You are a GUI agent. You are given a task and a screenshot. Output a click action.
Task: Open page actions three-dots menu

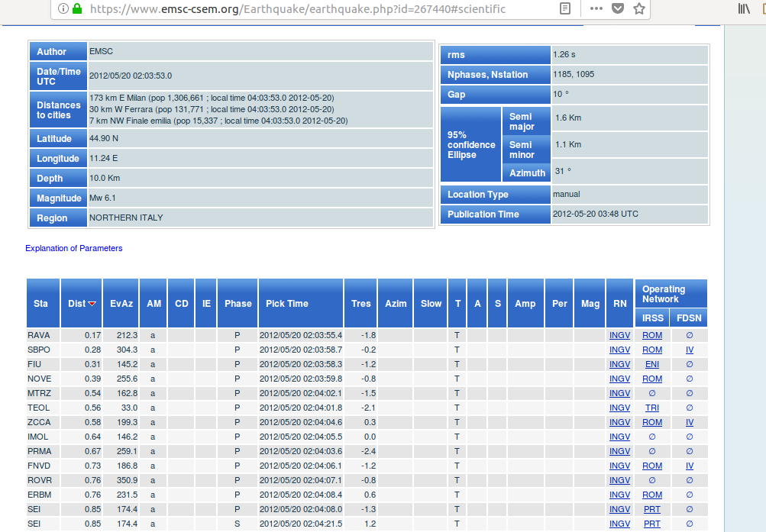tap(596, 9)
